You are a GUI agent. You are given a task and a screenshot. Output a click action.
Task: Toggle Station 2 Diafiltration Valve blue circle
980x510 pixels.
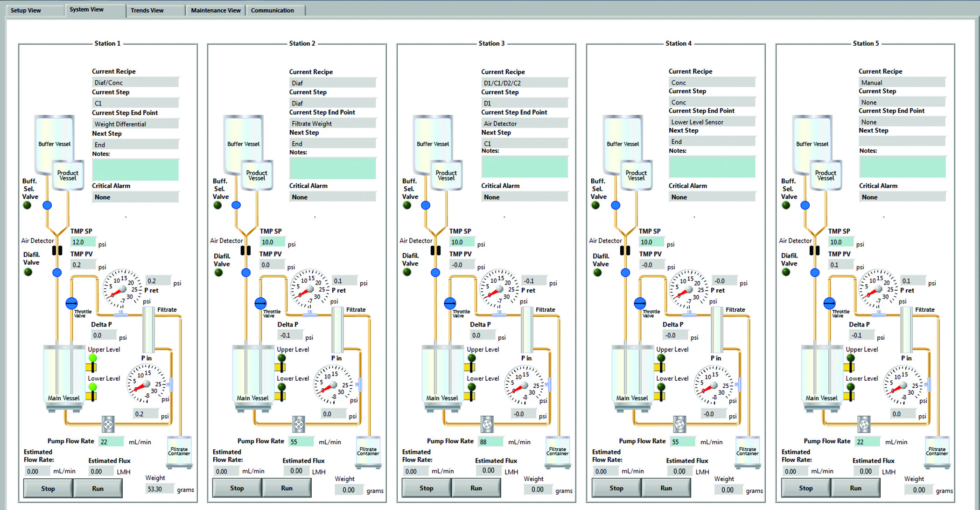[x=246, y=272]
